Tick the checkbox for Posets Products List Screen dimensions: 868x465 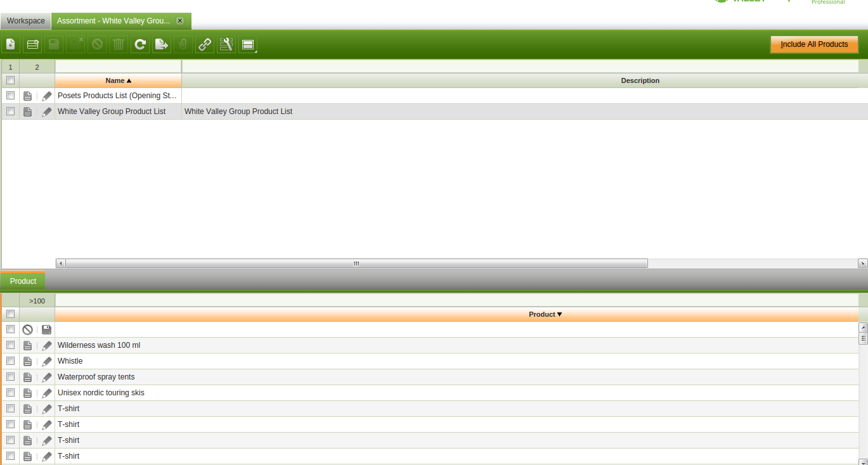10,96
